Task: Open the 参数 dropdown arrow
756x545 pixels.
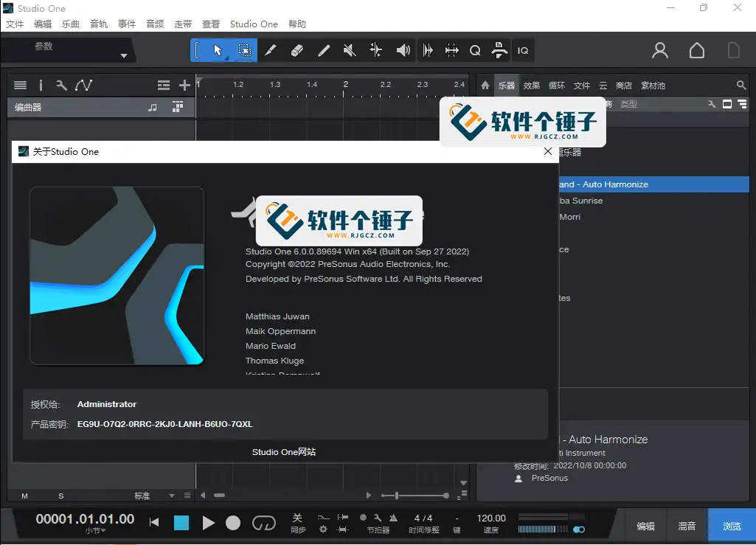Action: (123, 55)
